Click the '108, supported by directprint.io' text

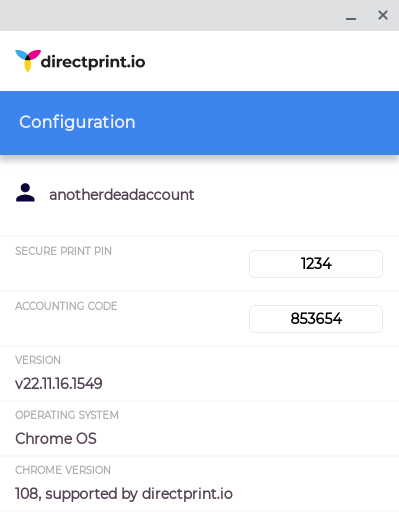pos(124,494)
